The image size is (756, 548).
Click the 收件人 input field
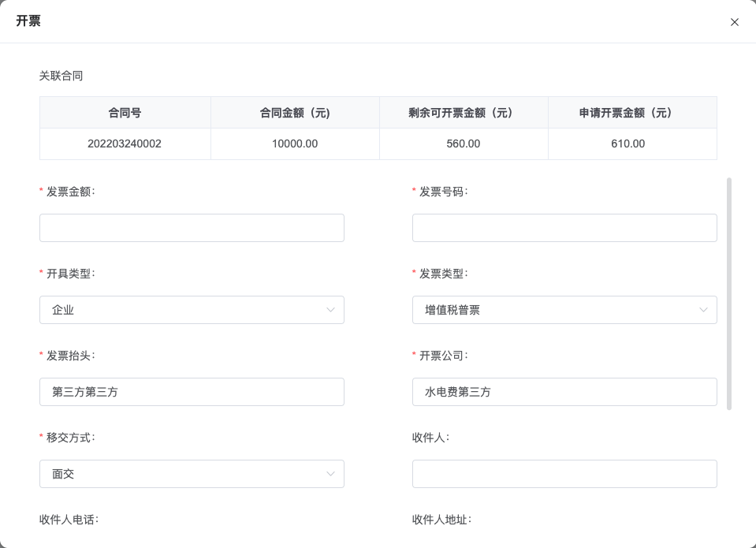point(564,474)
